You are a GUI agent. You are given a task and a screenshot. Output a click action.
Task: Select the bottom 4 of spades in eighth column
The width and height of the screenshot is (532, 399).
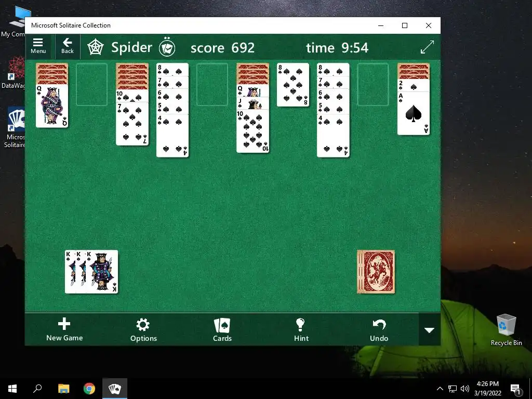pos(333,136)
